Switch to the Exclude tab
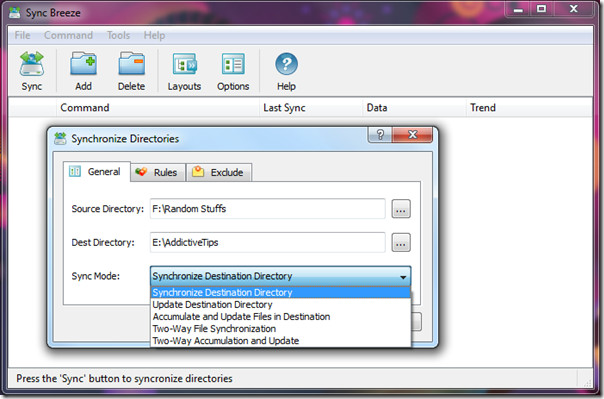The image size is (604, 399). click(219, 172)
